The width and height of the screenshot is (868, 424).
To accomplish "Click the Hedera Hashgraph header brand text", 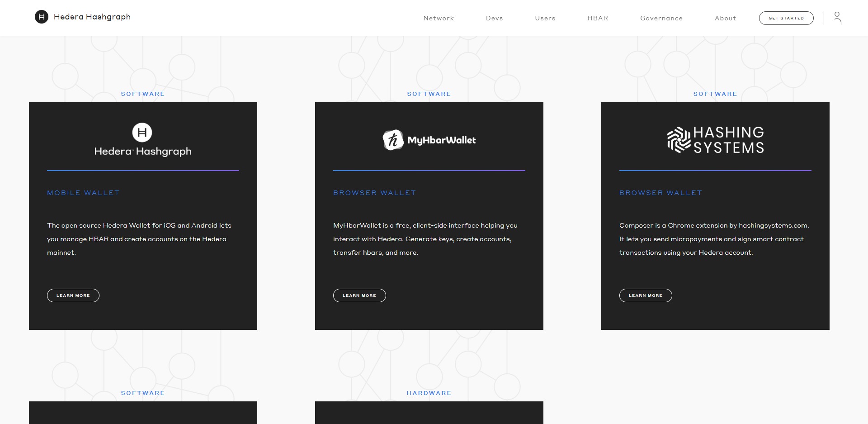I will click(x=92, y=17).
